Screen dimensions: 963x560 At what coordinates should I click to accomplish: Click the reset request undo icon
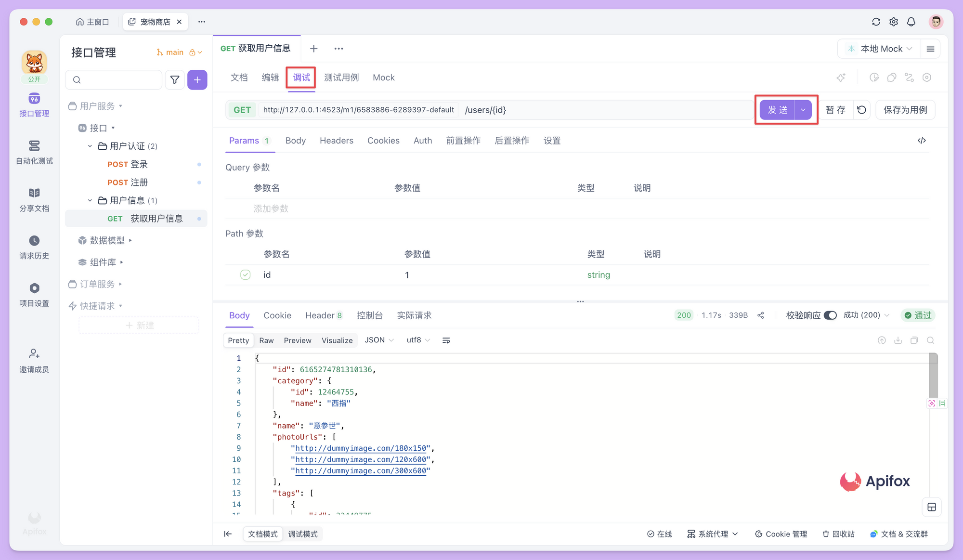coord(861,110)
